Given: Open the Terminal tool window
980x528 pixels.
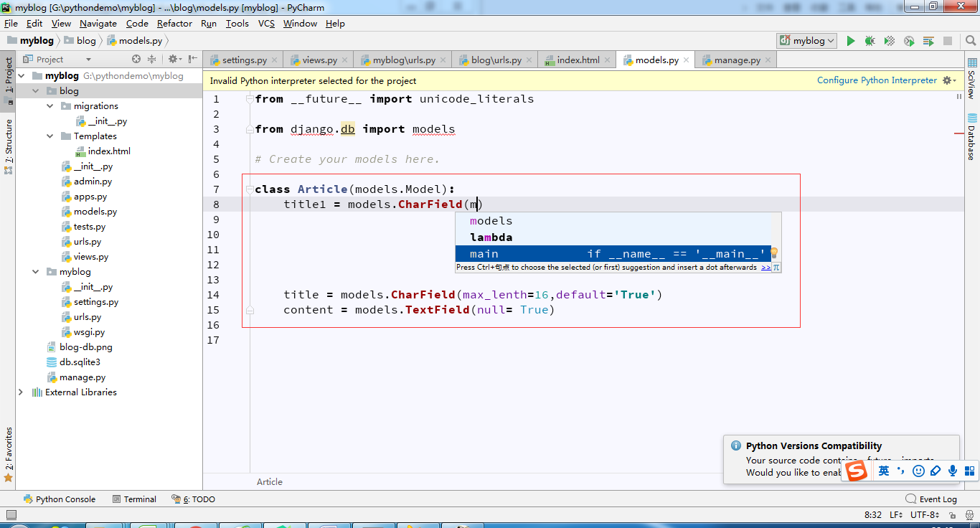Looking at the screenshot, I should pos(134,499).
